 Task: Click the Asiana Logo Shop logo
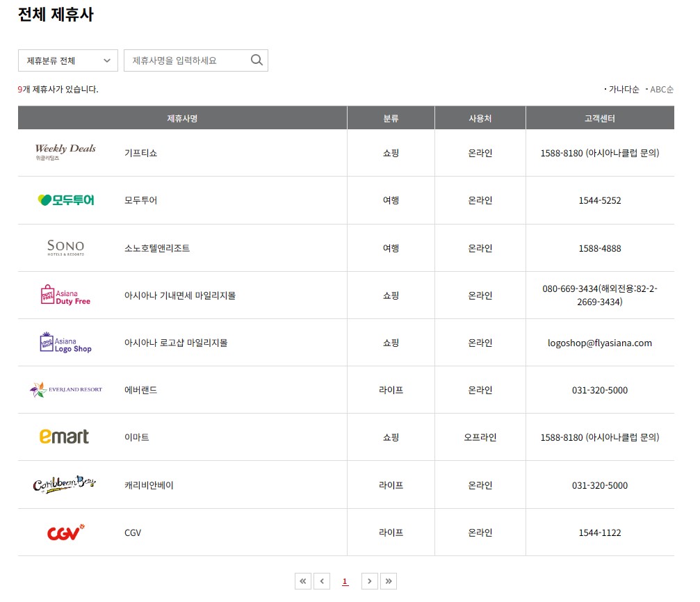[x=65, y=343]
